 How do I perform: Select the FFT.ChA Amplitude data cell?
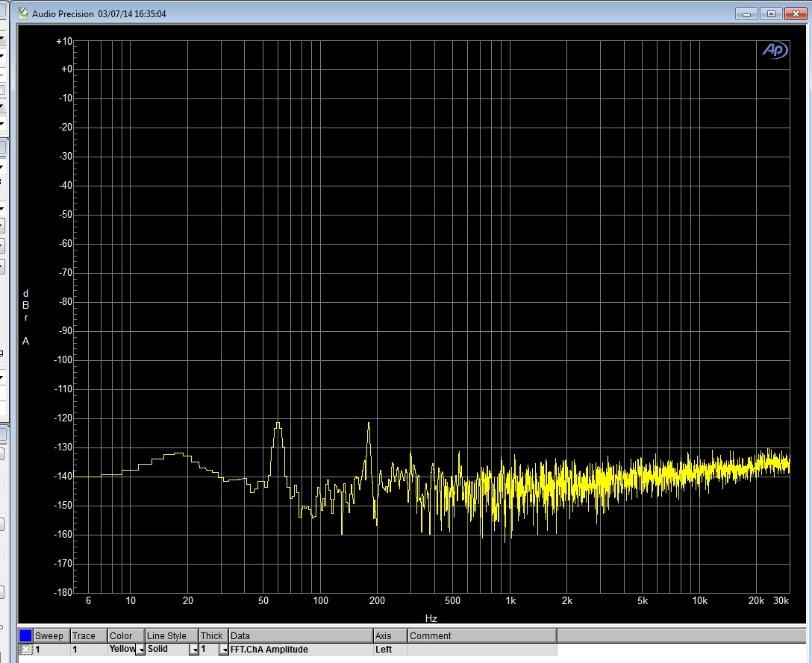(301, 649)
